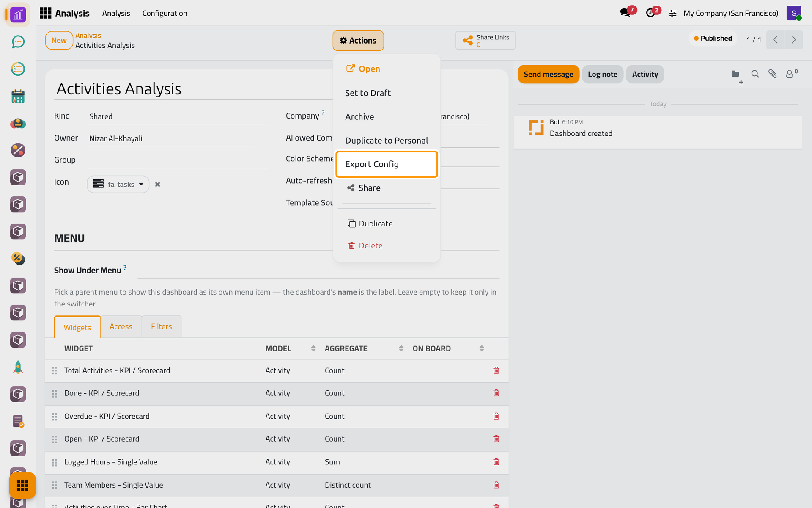Click the paperclip attachments icon

(x=772, y=74)
